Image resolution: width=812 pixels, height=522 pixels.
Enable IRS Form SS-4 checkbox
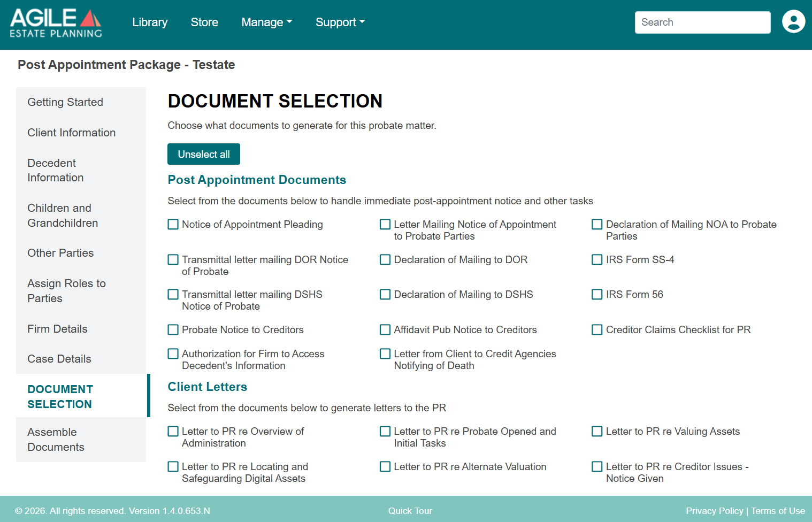point(597,260)
